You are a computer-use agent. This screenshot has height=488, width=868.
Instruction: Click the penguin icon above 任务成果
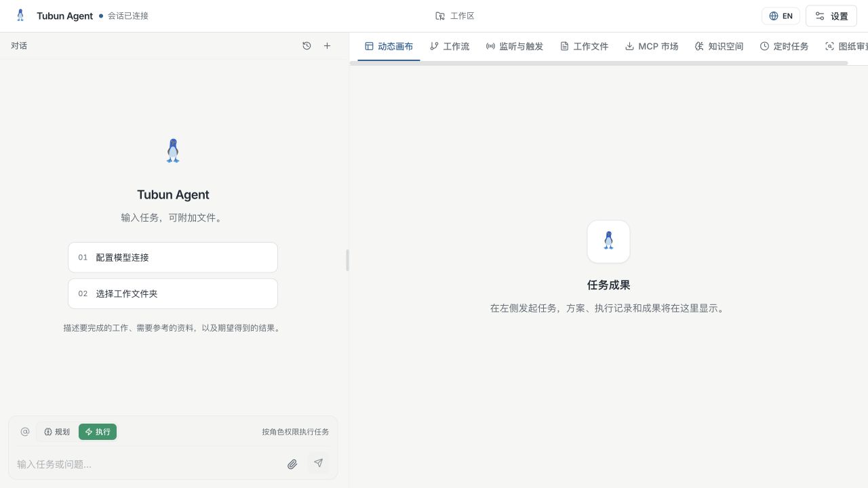point(608,241)
